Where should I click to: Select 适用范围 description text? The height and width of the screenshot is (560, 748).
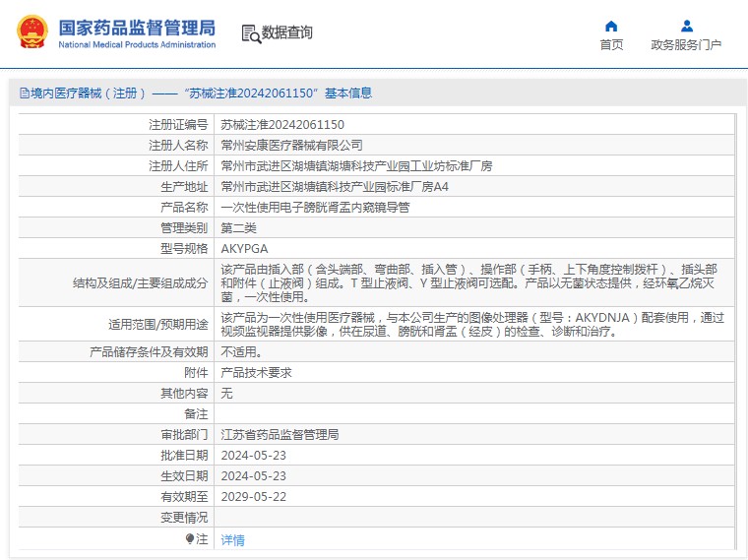point(472,325)
